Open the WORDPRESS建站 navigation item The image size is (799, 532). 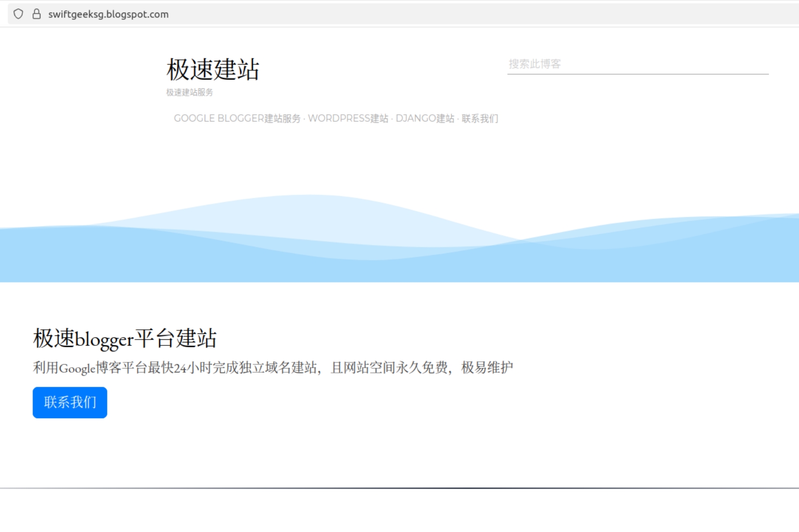point(349,119)
